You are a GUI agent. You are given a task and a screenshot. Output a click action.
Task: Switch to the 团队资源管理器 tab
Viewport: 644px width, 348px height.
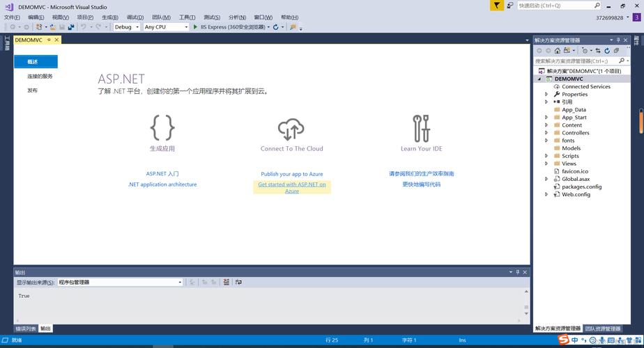(x=603, y=329)
